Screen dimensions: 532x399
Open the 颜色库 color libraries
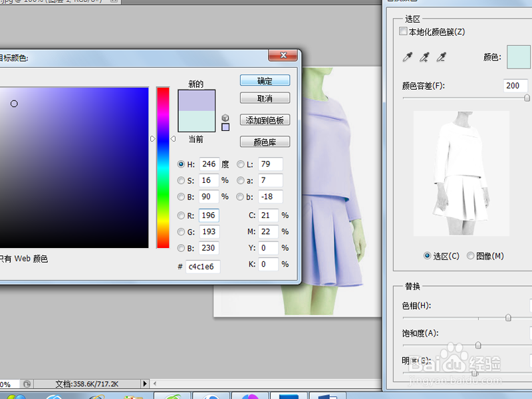[x=265, y=142]
